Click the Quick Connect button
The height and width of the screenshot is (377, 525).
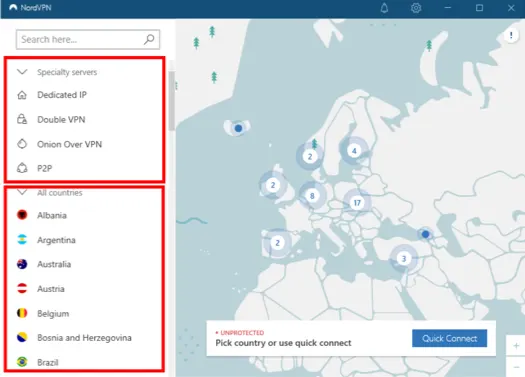pos(449,338)
